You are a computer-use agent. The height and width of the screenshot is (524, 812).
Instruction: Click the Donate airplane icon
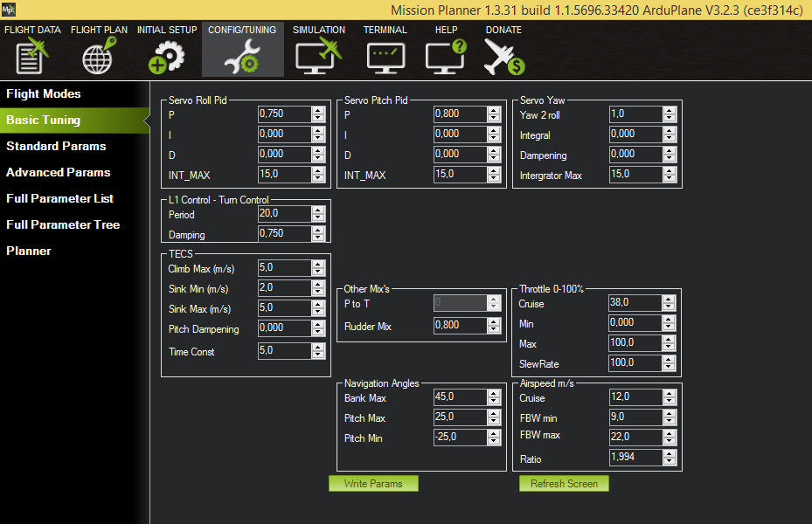coord(503,56)
